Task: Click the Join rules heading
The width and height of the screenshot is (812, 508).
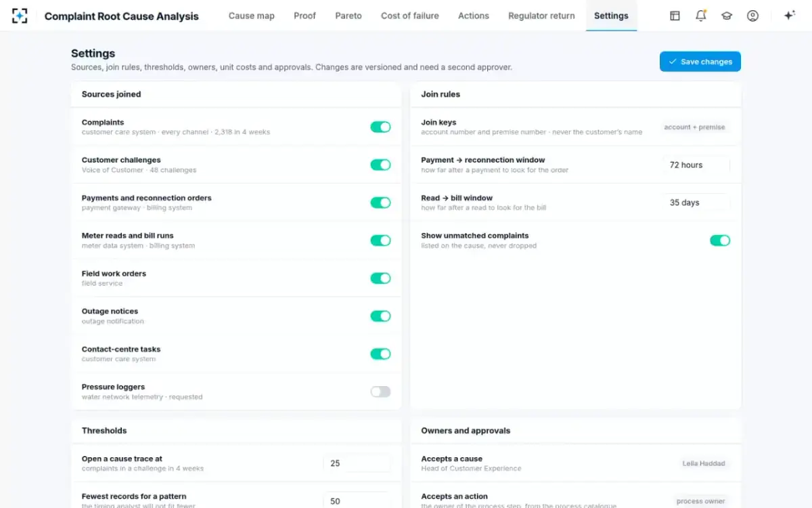Action: pos(441,94)
